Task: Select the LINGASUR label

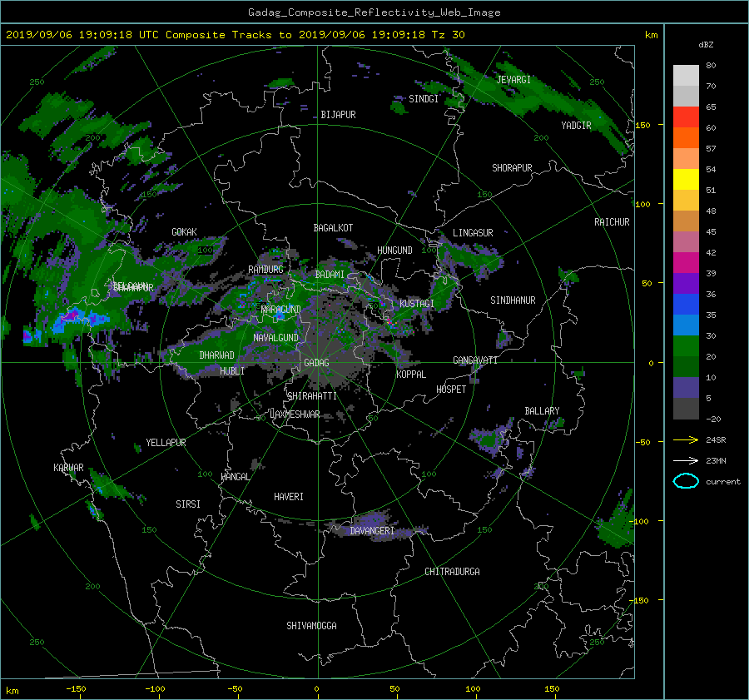Action: click(x=473, y=233)
